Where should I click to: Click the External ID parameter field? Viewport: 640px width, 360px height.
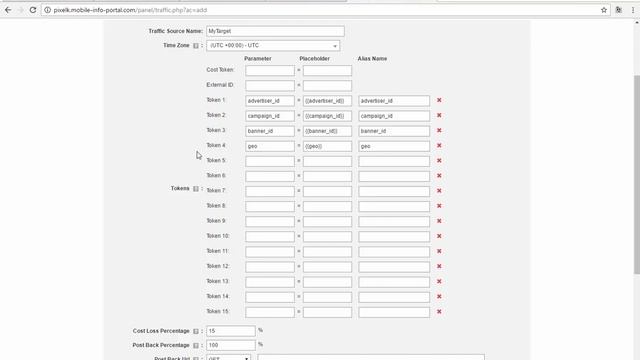270,85
